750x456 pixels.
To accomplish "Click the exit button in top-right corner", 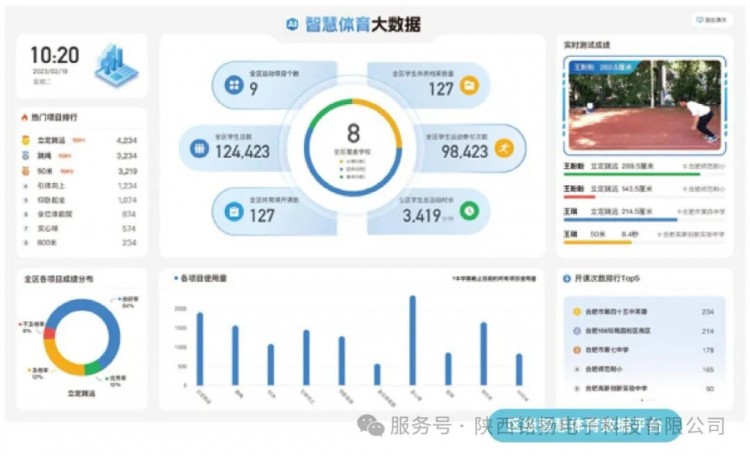I will (x=711, y=20).
